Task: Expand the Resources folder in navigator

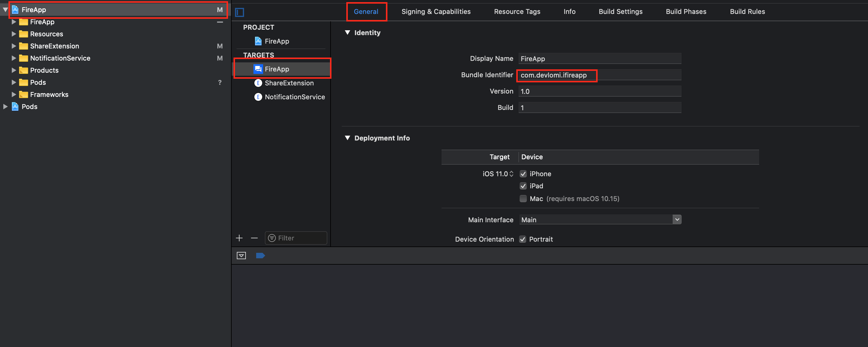Action: [x=14, y=34]
